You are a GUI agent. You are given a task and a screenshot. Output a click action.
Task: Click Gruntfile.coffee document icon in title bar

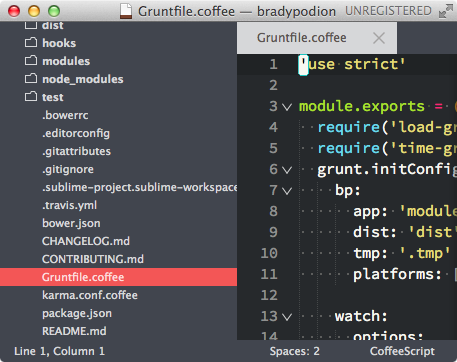click(126, 11)
